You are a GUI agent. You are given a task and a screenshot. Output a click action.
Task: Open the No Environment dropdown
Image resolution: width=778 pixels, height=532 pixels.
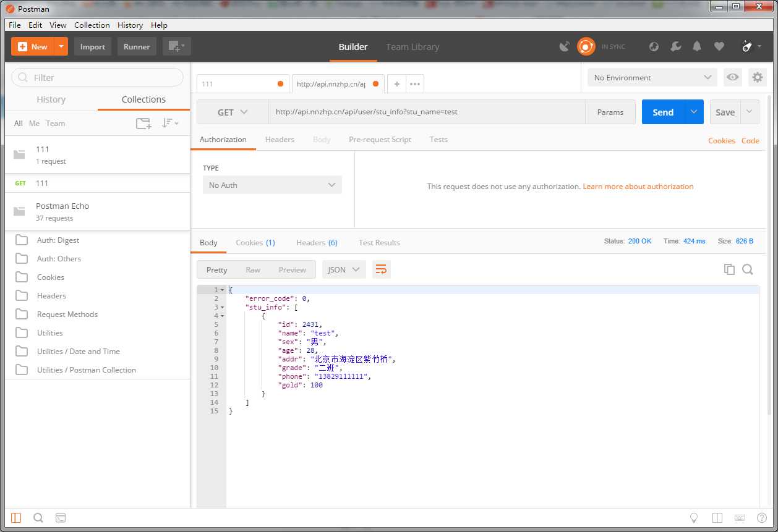click(x=652, y=77)
